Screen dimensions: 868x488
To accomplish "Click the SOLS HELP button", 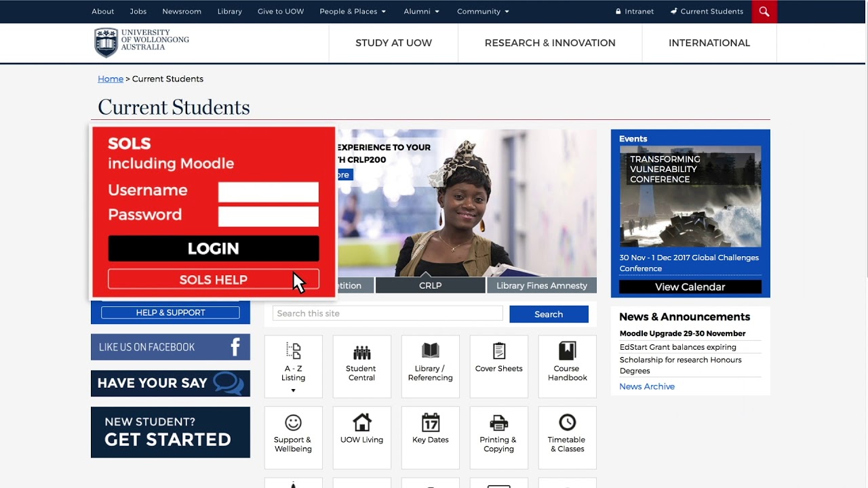I will [x=214, y=279].
